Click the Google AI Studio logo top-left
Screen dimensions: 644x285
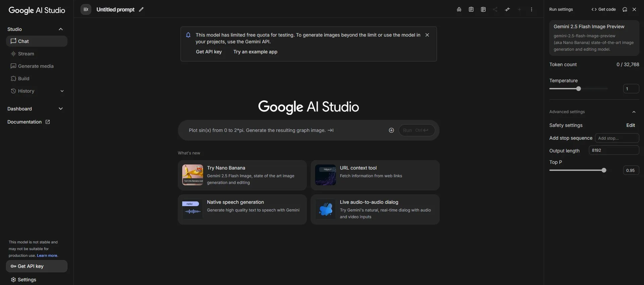(37, 10)
